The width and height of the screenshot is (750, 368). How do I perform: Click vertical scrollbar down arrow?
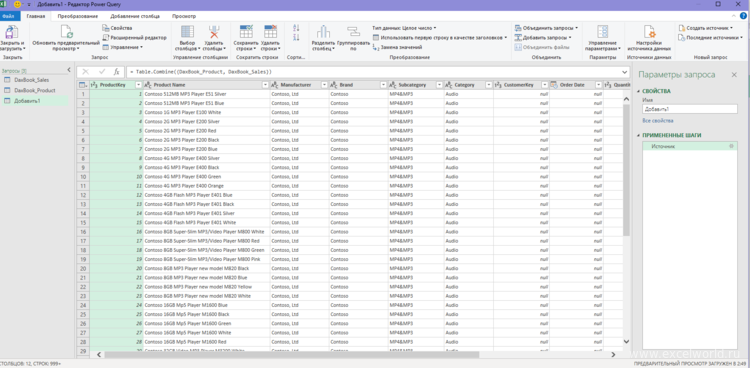[626, 341]
